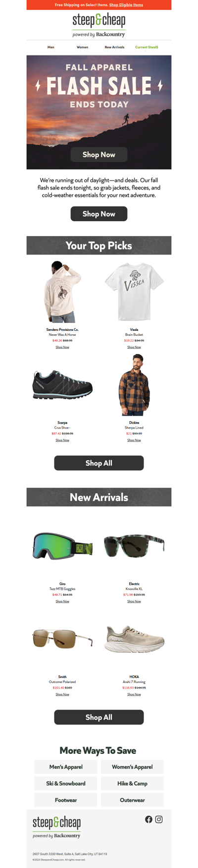Click the Steep & Cheap header logo

tap(99, 25)
